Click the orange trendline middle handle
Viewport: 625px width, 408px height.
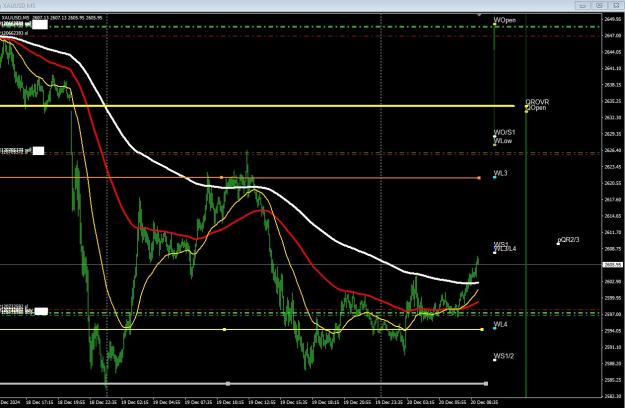(222, 178)
